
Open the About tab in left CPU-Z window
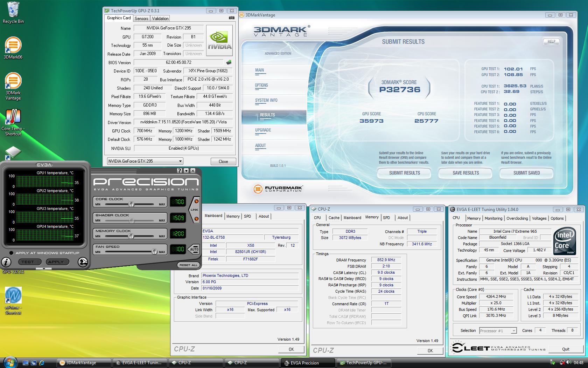point(264,216)
